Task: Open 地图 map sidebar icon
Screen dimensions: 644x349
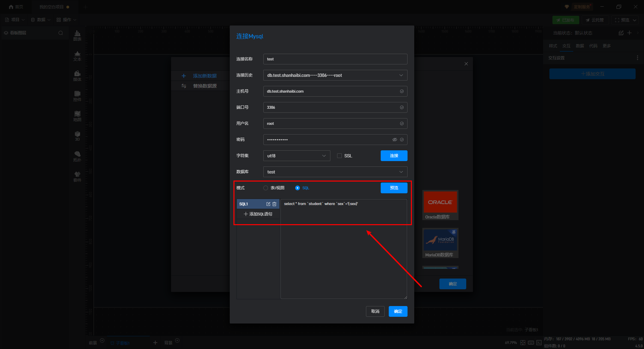Action: [77, 116]
